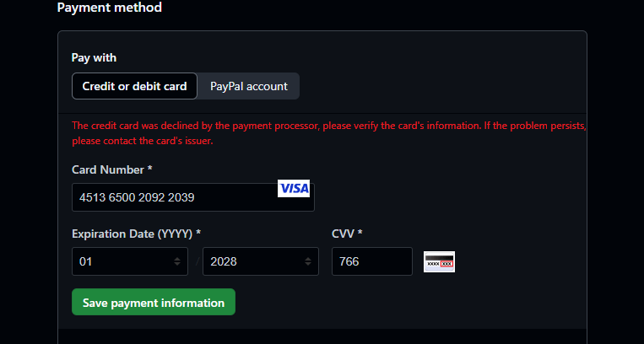Click the red card declined error message
644x344 pixels.
(329, 133)
